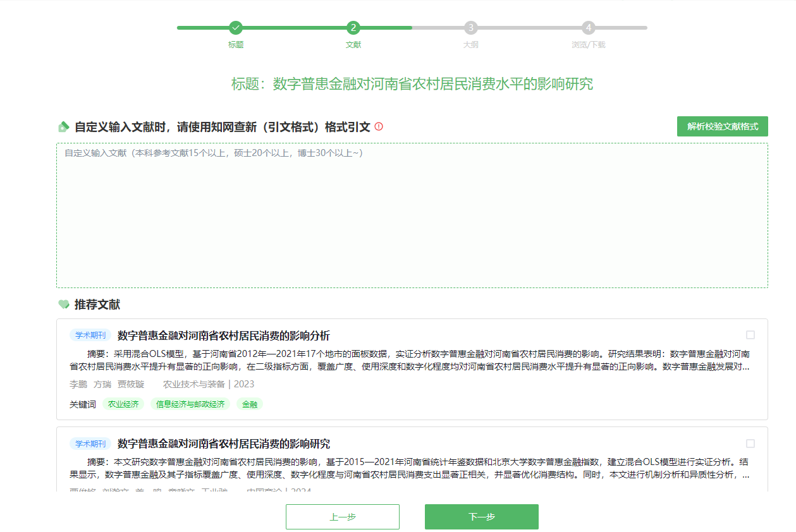Click the 金融 keyword tag
The image size is (796, 532).
(x=250, y=404)
